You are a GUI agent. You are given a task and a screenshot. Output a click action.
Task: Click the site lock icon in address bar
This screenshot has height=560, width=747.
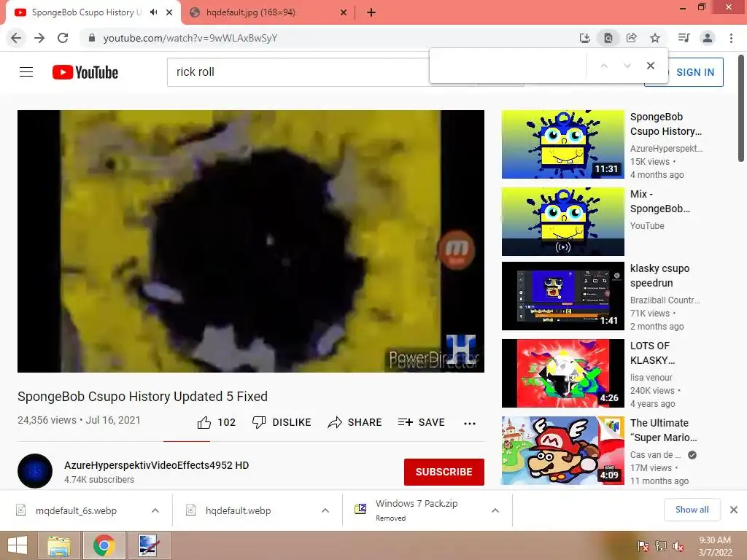coord(92,38)
